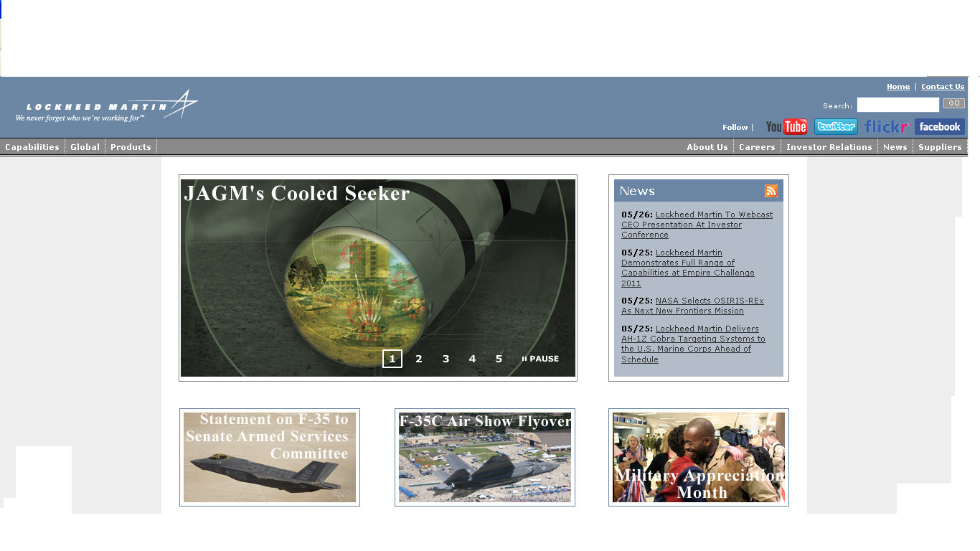The height and width of the screenshot is (551, 980).
Task: Click into the Search text field
Action: (x=897, y=105)
